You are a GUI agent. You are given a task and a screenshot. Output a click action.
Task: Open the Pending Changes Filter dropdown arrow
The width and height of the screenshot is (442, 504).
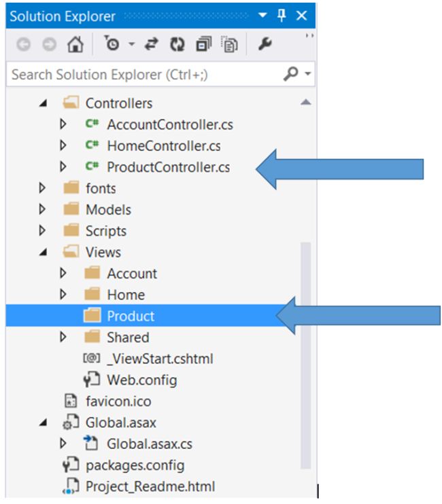pyautogui.click(x=131, y=43)
